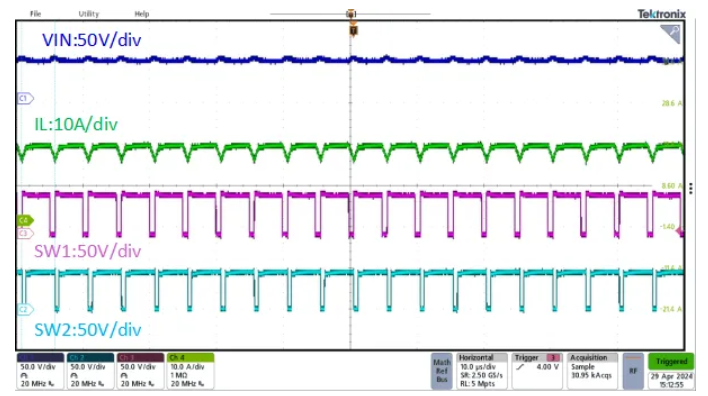Open the Ch 2 settings badge

point(90,371)
